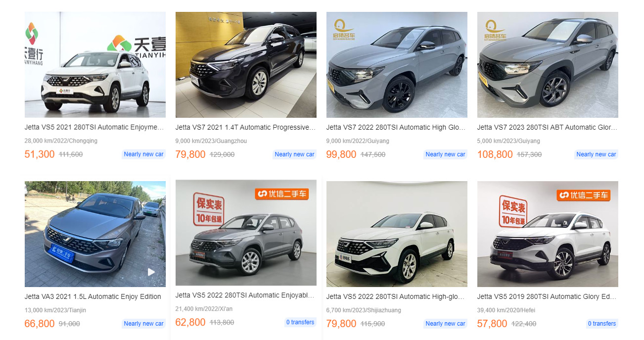Click the price 51,300 on the first listing

[40, 154]
